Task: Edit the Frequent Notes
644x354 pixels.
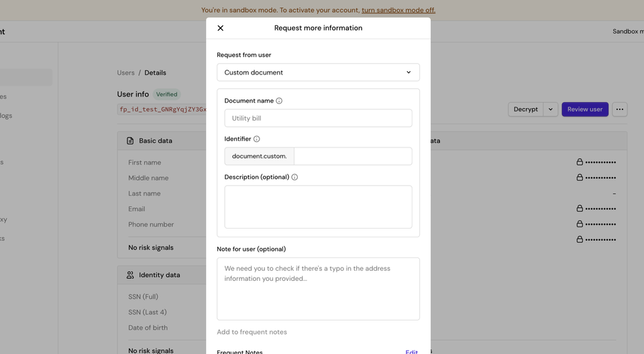Action: tap(411, 351)
